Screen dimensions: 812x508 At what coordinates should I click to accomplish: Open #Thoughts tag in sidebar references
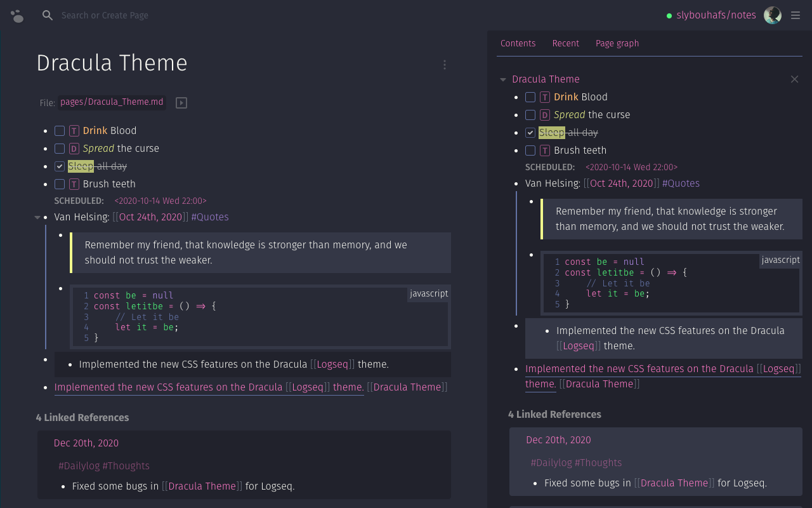tap(598, 463)
